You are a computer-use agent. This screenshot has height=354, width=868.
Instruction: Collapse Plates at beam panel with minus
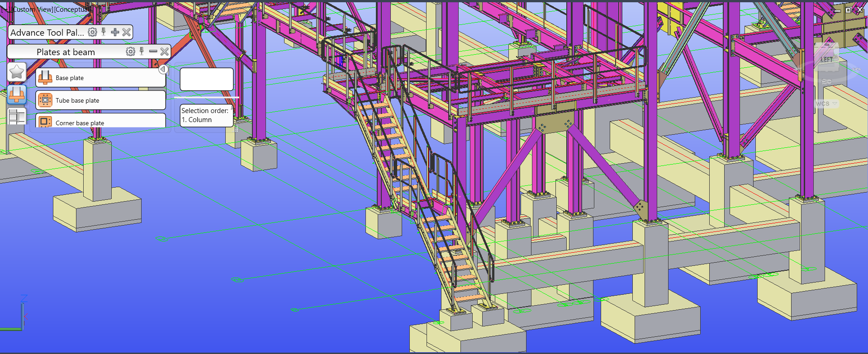point(153,51)
